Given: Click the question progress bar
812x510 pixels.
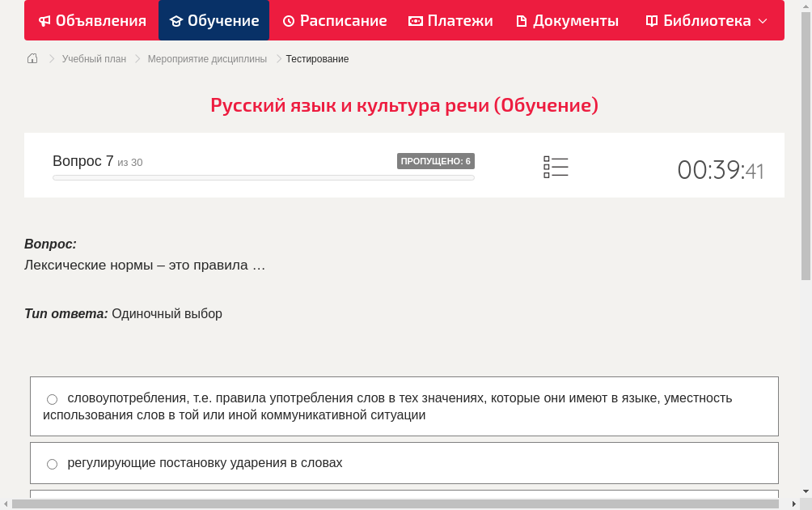Looking at the screenshot, I should (263, 177).
